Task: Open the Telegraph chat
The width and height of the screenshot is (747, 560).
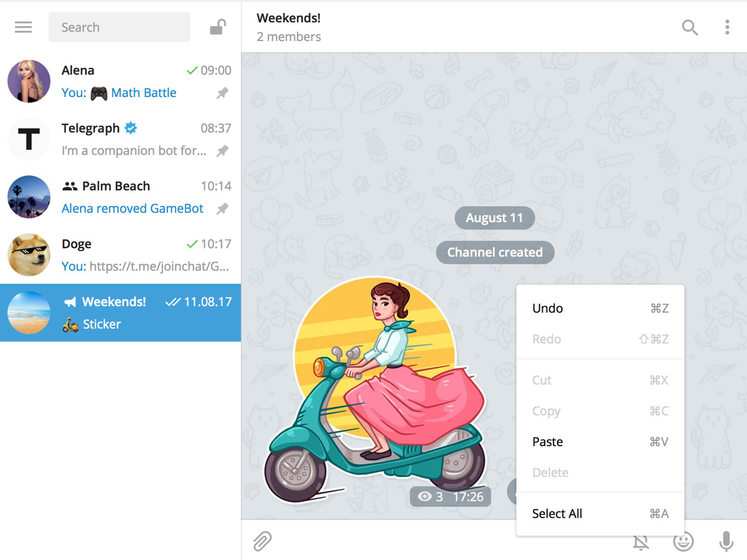Action: [x=120, y=139]
